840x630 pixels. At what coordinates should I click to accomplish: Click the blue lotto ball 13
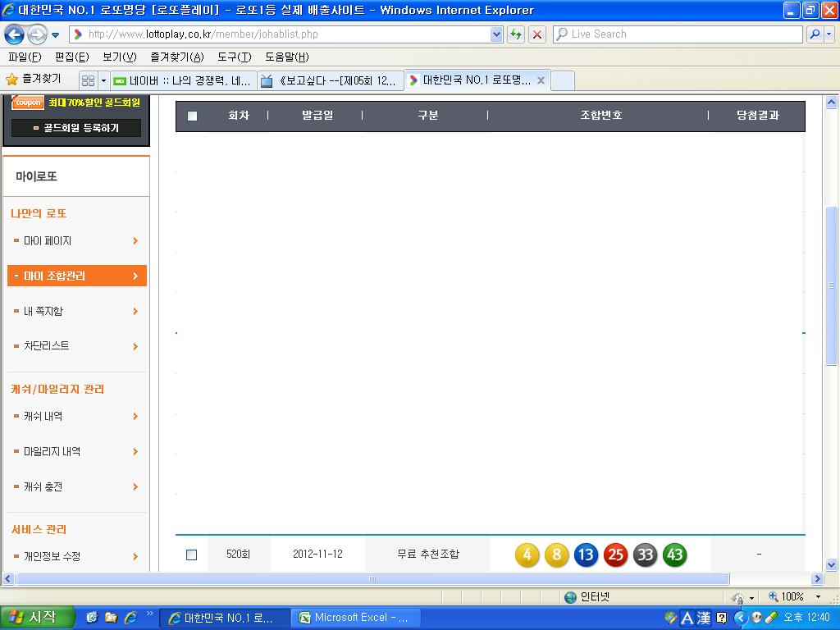pos(586,555)
